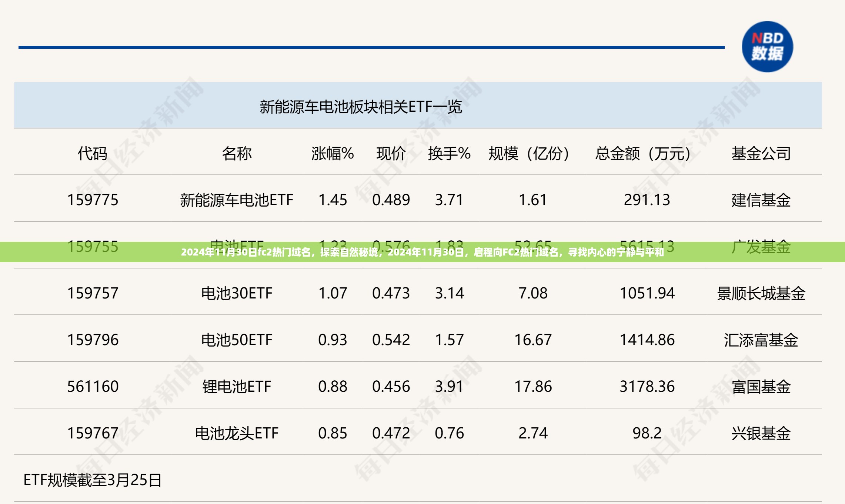Click the green banner headline about FC2热门域名
This screenshot has height=504, width=845.
(x=422, y=252)
